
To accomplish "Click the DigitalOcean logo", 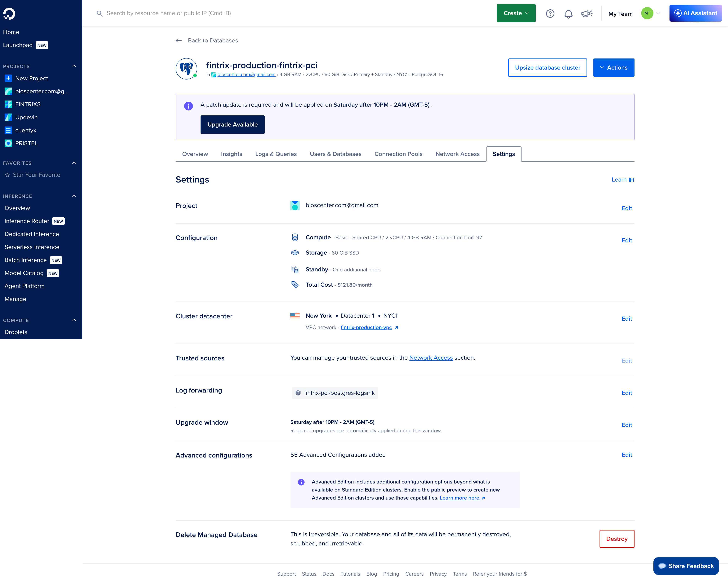I will pos(9,14).
